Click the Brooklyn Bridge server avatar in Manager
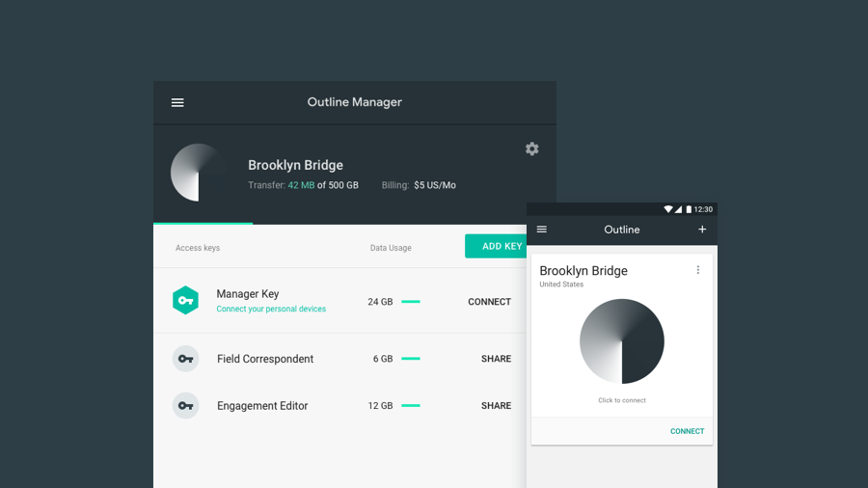Screen dimensions: 868x488 coord(199,173)
